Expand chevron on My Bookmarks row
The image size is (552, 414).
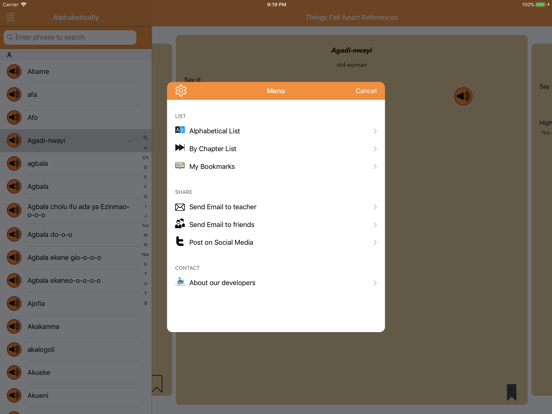coord(375,167)
